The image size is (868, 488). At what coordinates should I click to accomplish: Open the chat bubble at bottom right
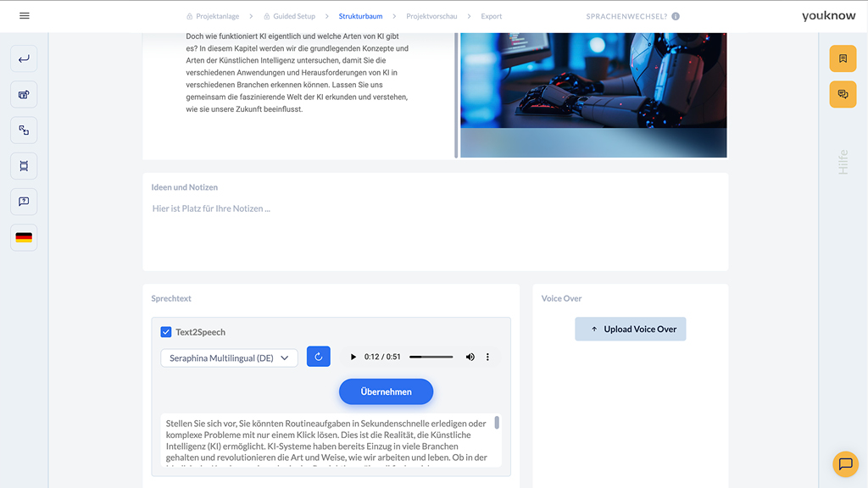pyautogui.click(x=845, y=464)
